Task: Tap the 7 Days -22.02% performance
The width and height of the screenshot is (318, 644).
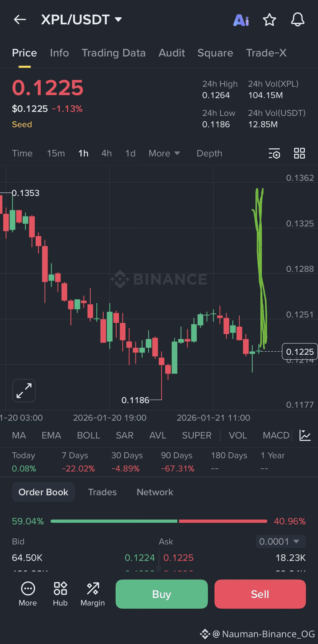Action: pyautogui.click(x=78, y=462)
